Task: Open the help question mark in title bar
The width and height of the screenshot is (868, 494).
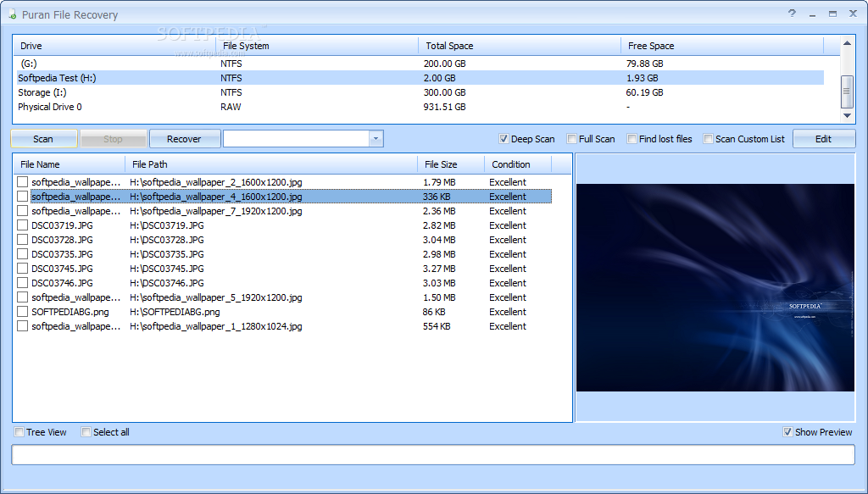Action: (x=793, y=14)
